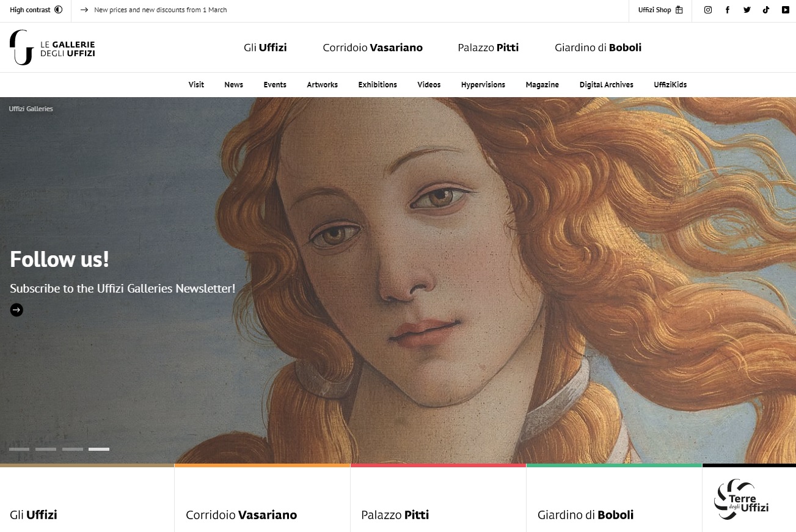This screenshot has width=796, height=532.
Task: Go to the third carousel slide indicator
Action: tap(73, 449)
